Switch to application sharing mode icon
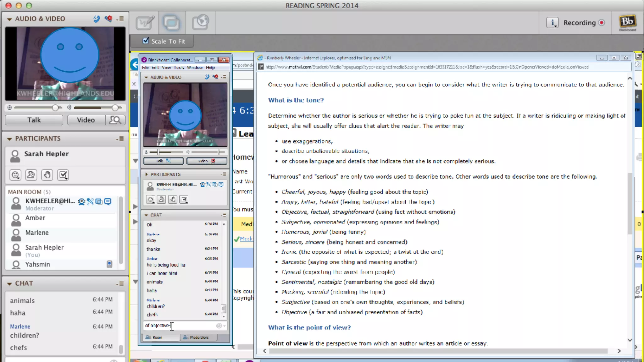Screen dimensions: 644x362 pyautogui.click(x=172, y=23)
